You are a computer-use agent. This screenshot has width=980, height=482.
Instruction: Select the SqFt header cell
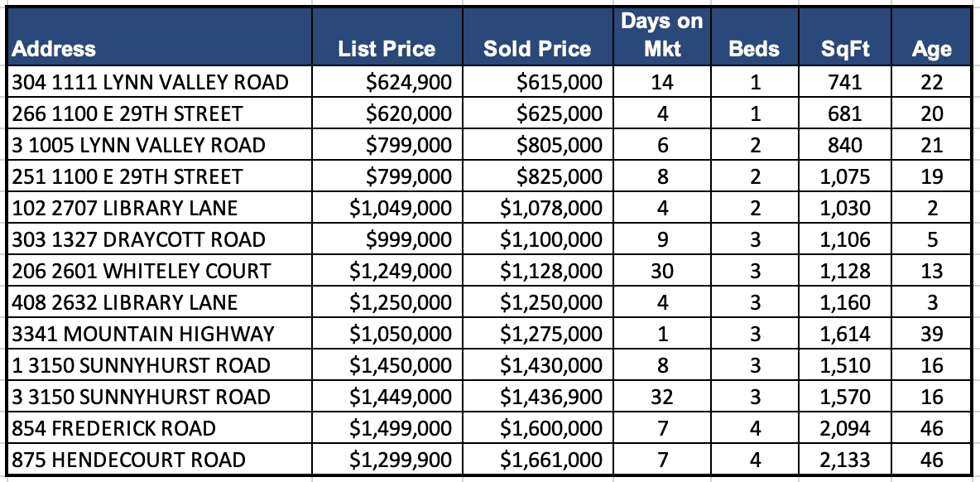pyautogui.click(x=845, y=49)
